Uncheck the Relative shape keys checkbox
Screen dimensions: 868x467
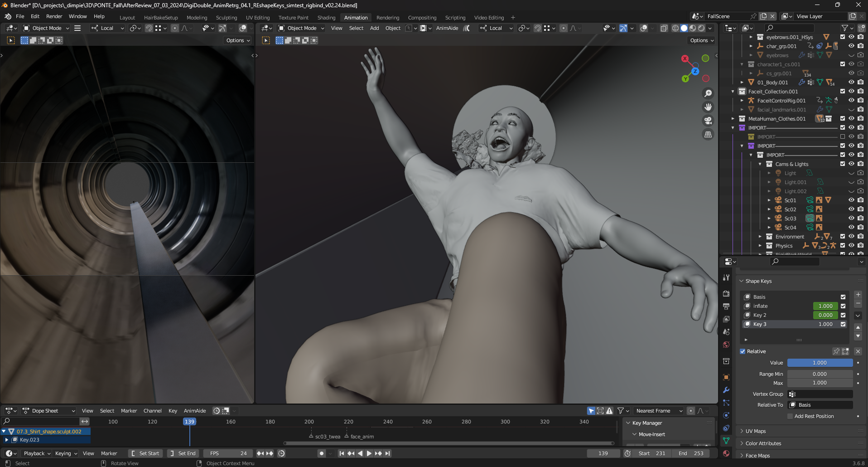(743, 351)
